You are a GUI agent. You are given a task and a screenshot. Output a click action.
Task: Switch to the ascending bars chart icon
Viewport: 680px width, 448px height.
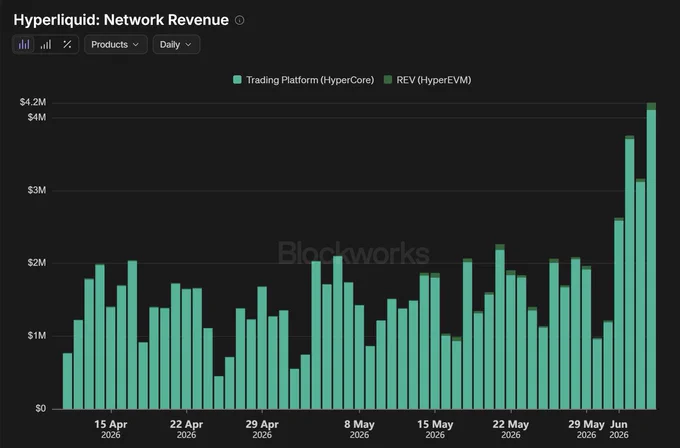46,44
